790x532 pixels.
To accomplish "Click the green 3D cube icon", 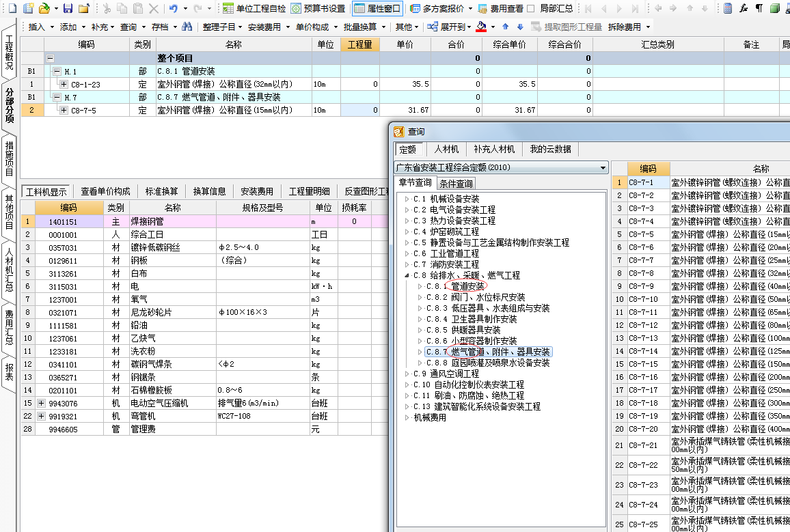I will pyautogui.click(x=775, y=8).
